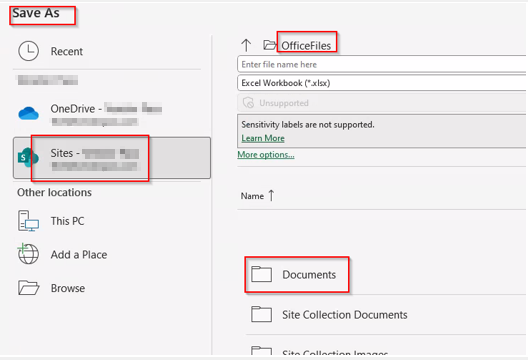
Task: Click the Documents folder icon
Action: click(x=261, y=274)
